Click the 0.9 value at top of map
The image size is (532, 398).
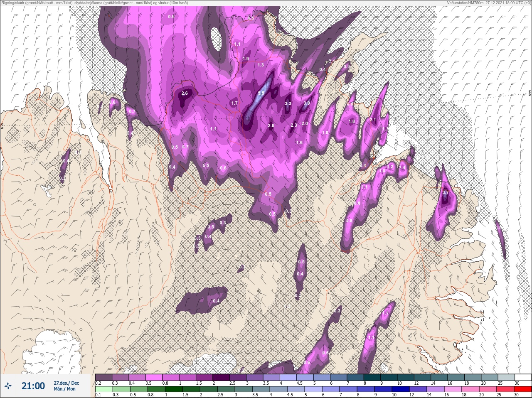coord(171,16)
